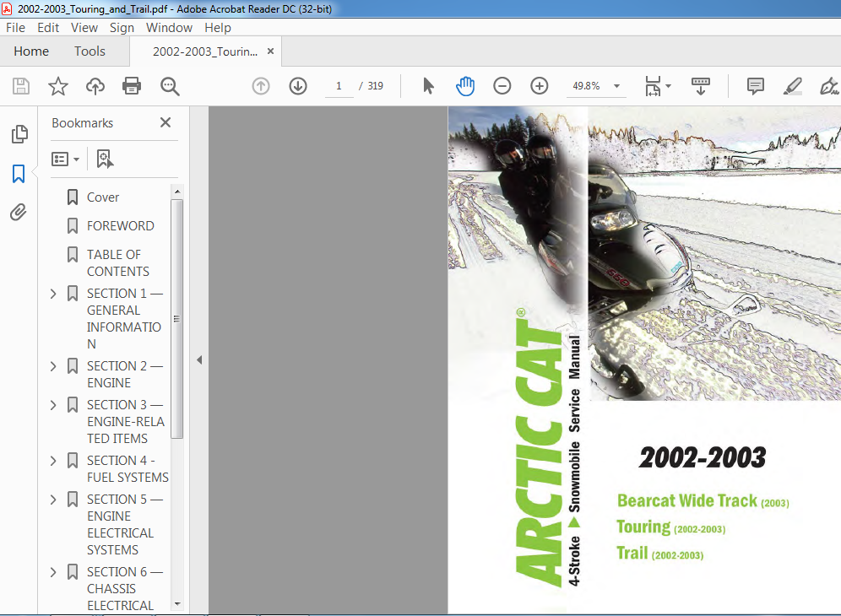Screen dimensions: 841x616
Task: Open SECTION 4 - FUEL SYSTEMS bookmark
Action: pyautogui.click(x=128, y=468)
